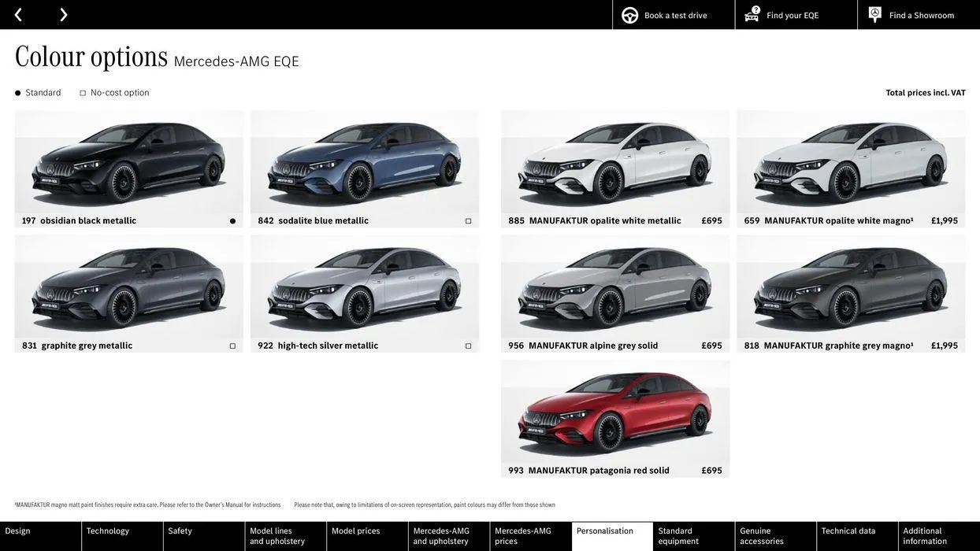The image size is (980, 551).
Task: View the graphite grey magno car image
Action: click(x=851, y=287)
